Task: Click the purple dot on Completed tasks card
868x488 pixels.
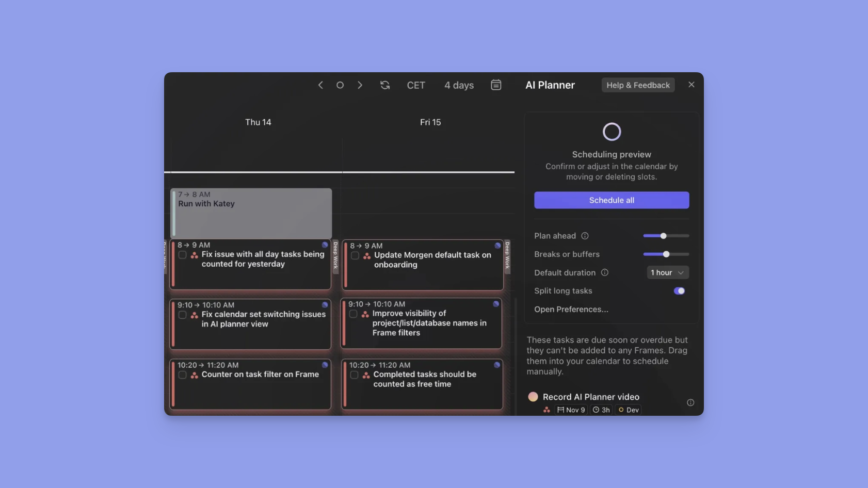Action: point(497,365)
